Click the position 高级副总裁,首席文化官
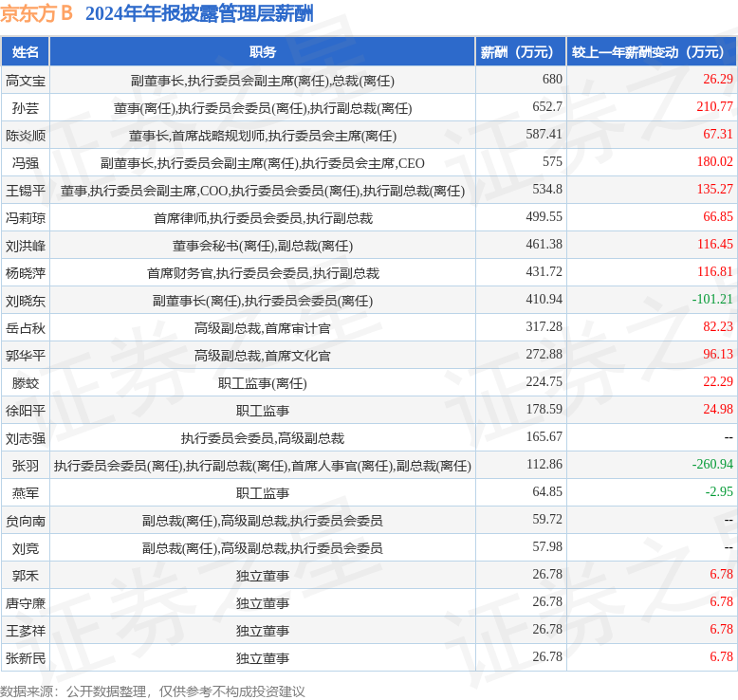 coord(262,356)
